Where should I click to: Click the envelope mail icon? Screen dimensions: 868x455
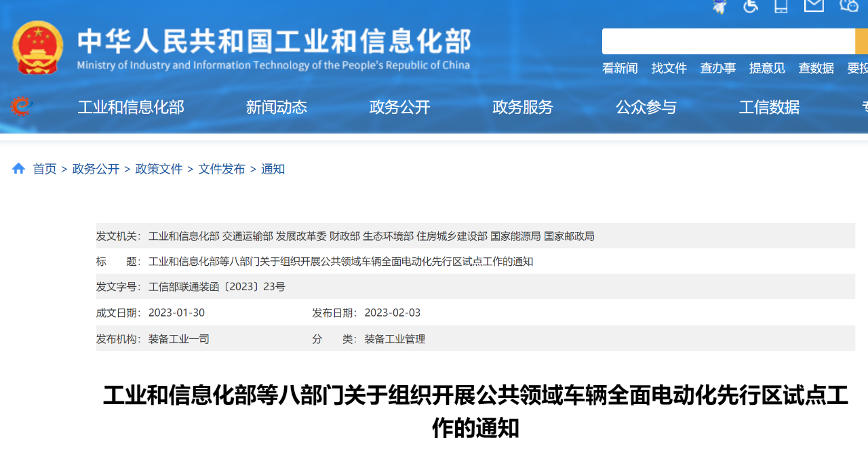point(814,6)
